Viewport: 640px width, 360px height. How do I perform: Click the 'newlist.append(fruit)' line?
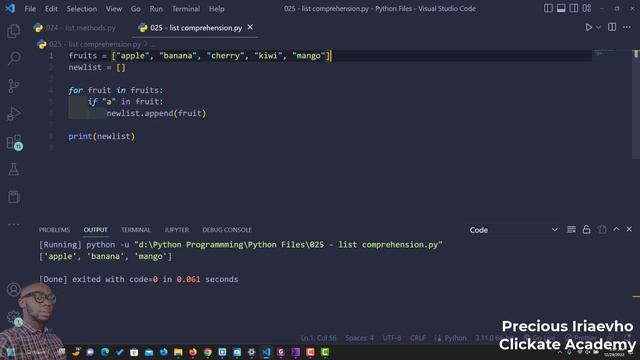point(156,113)
